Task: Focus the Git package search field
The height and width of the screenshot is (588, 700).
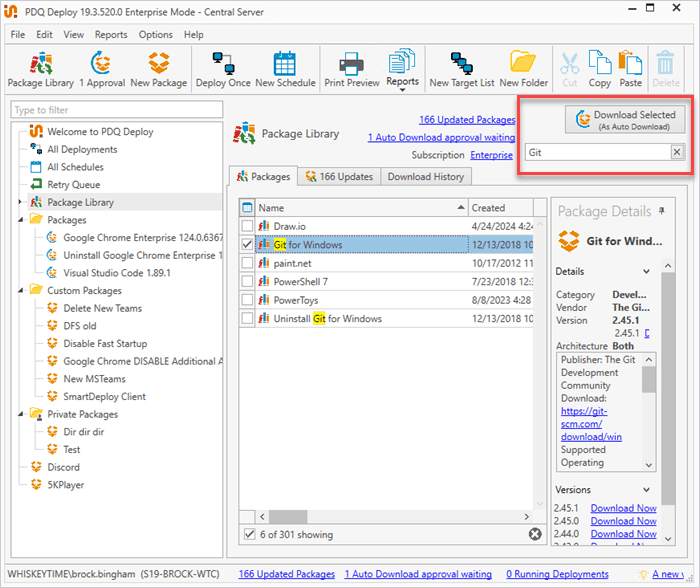Action: coord(598,152)
